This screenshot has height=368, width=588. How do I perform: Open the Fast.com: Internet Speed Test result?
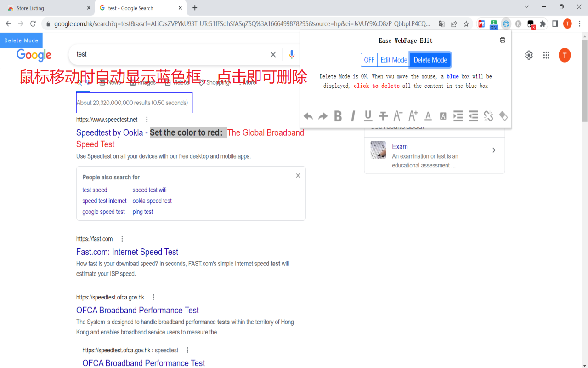127,252
